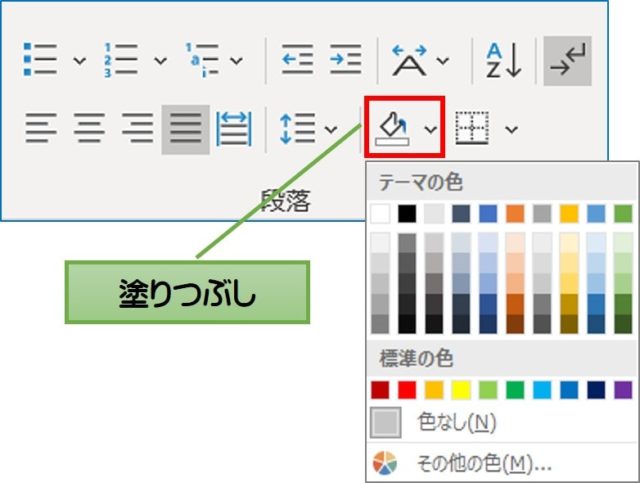Click the no color gray square icon
Image resolution: width=640 pixels, height=483 pixels.
pyautogui.click(x=386, y=422)
